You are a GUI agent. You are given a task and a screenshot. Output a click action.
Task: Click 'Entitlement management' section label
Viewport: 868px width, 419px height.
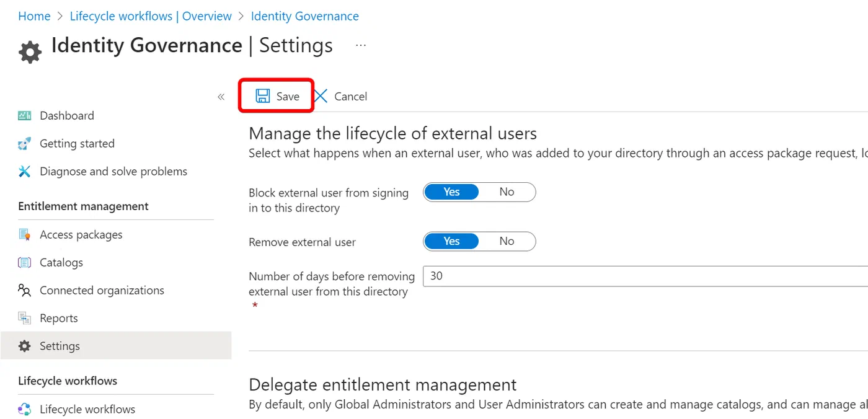(x=83, y=206)
